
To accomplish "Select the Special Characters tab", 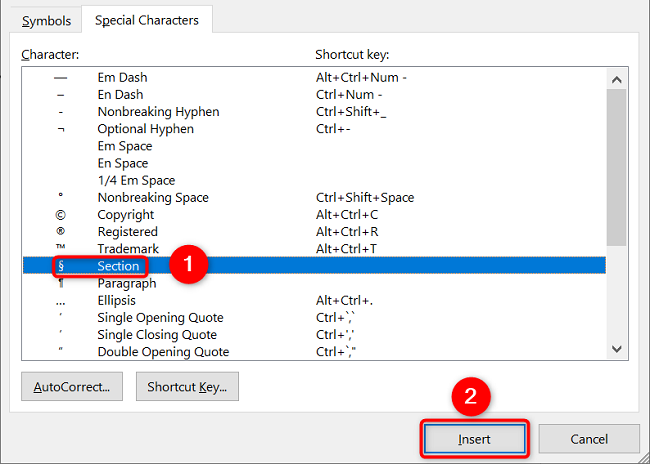I will coord(146,20).
